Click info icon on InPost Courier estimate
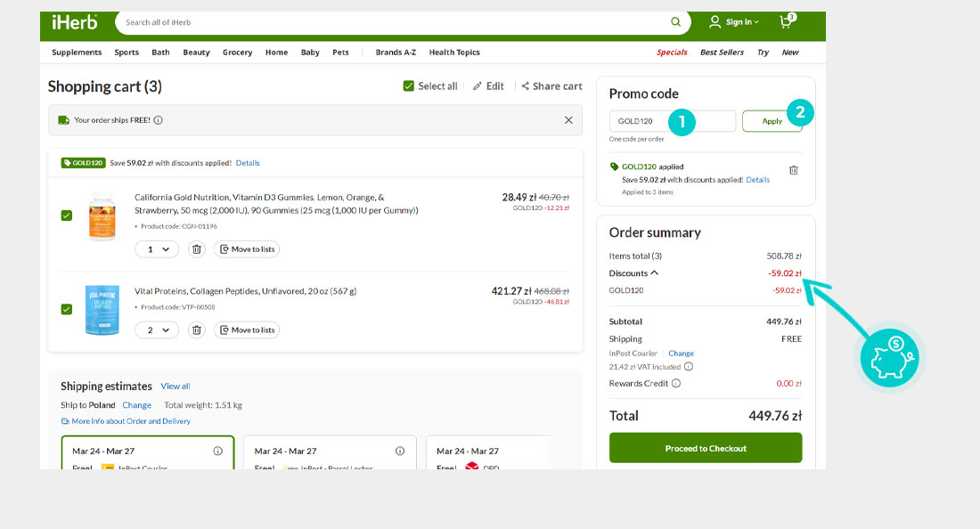This screenshot has height=529, width=980. [217, 451]
